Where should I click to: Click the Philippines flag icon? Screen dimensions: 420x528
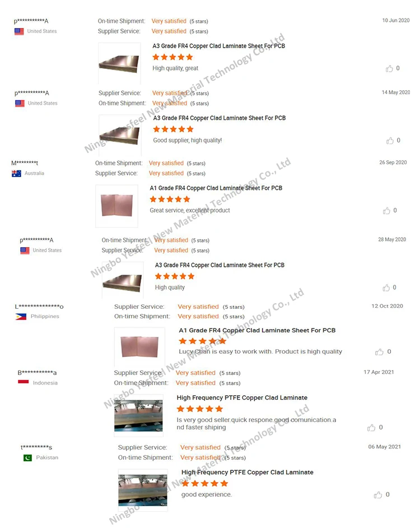click(x=21, y=317)
